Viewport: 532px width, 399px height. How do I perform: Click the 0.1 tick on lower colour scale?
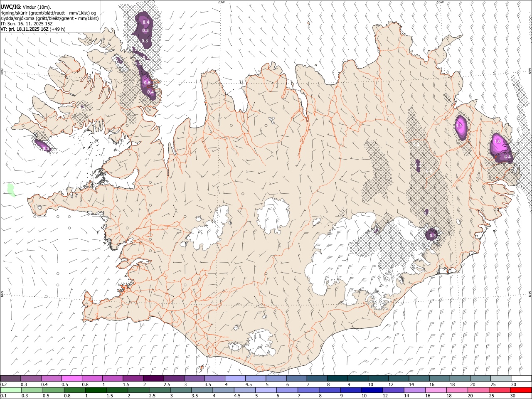tap(3, 396)
